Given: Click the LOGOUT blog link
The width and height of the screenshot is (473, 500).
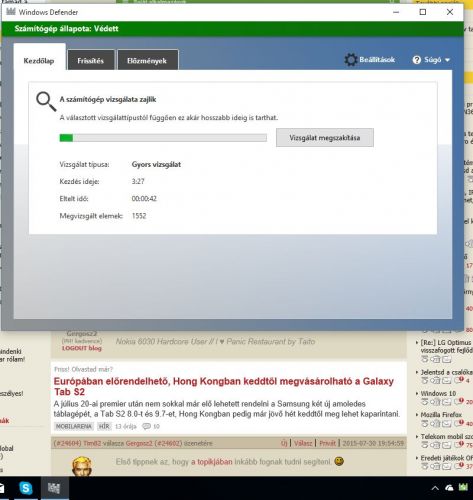Looking at the screenshot, I should click(82, 348).
